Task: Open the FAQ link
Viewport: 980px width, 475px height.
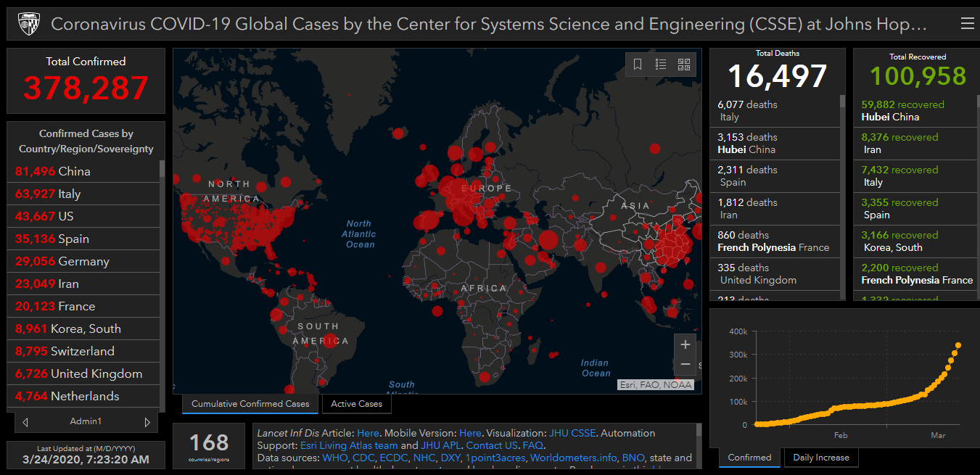Action: [533, 445]
